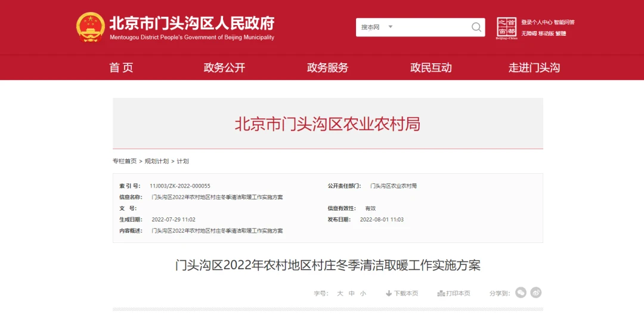Click the search magnifier icon
Screen dimensions: 644x314
pyautogui.click(x=476, y=27)
